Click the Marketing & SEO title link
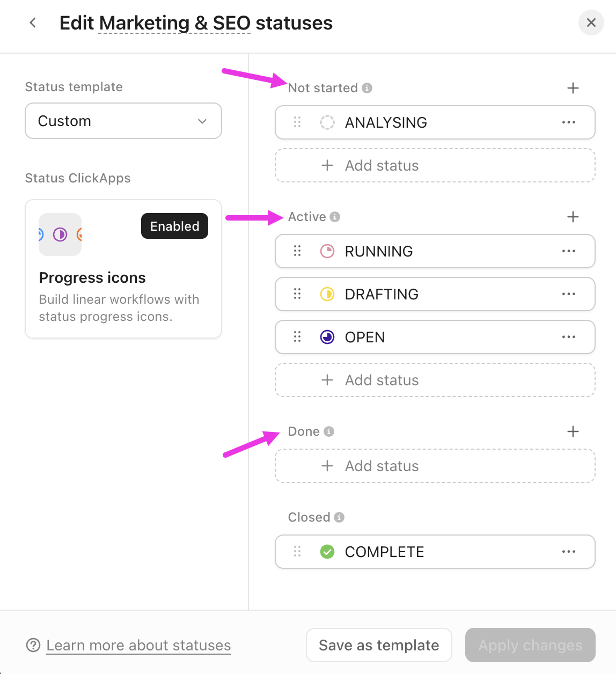This screenshot has height=674, width=616. [x=174, y=23]
